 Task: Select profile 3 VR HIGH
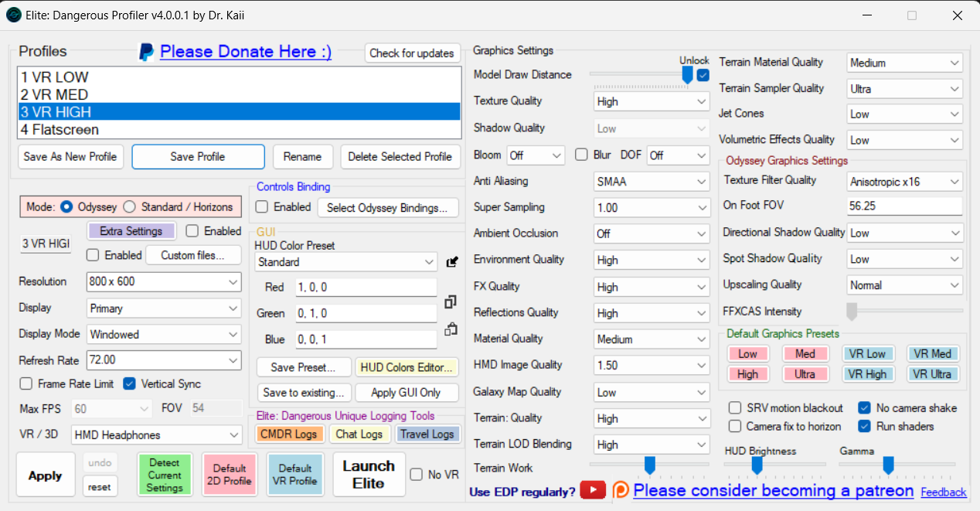point(239,112)
